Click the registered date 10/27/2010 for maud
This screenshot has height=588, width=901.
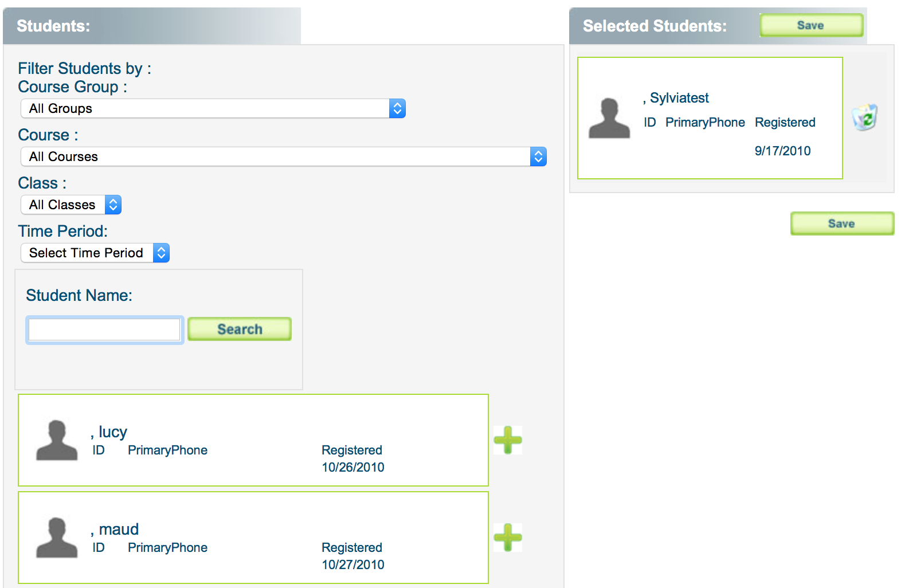352,565
